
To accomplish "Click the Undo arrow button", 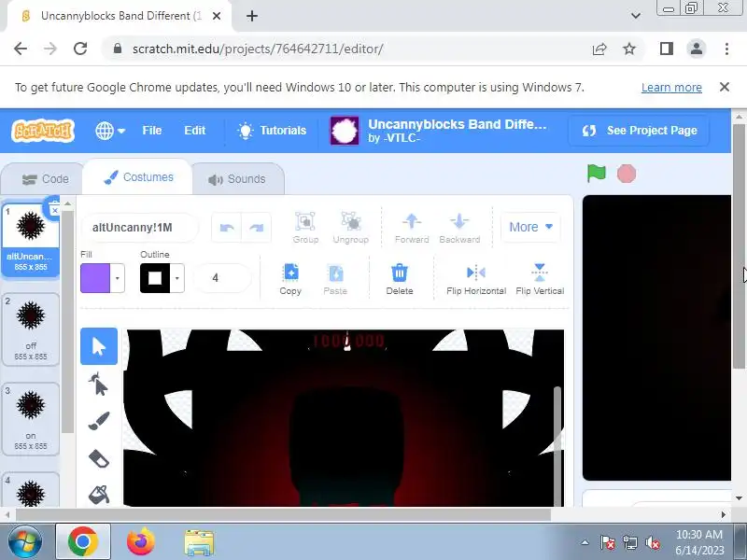I will (227, 228).
